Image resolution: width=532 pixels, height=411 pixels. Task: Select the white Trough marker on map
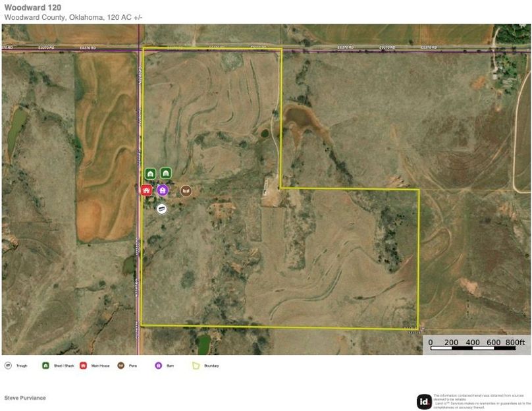(161, 208)
